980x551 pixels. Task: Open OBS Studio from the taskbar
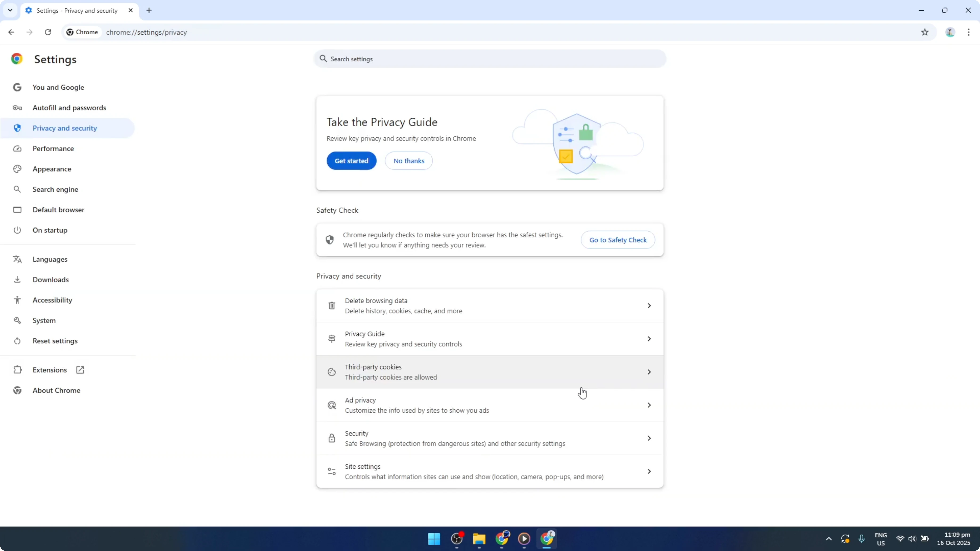458,539
